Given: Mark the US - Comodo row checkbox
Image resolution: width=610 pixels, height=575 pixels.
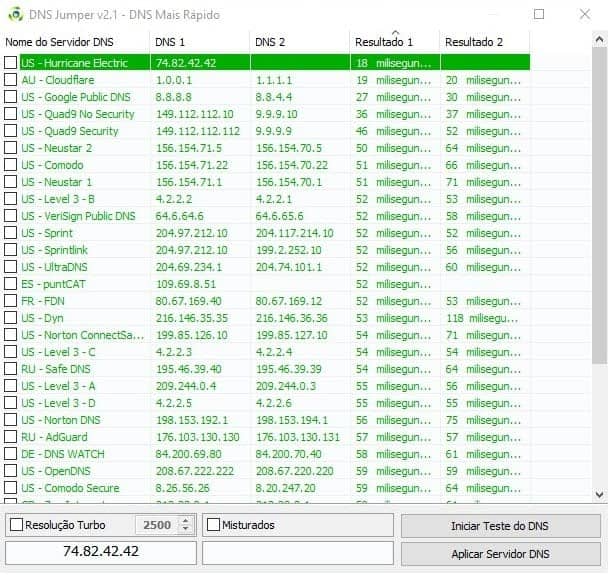Looking at the screenshot, I should click(11, 165).
